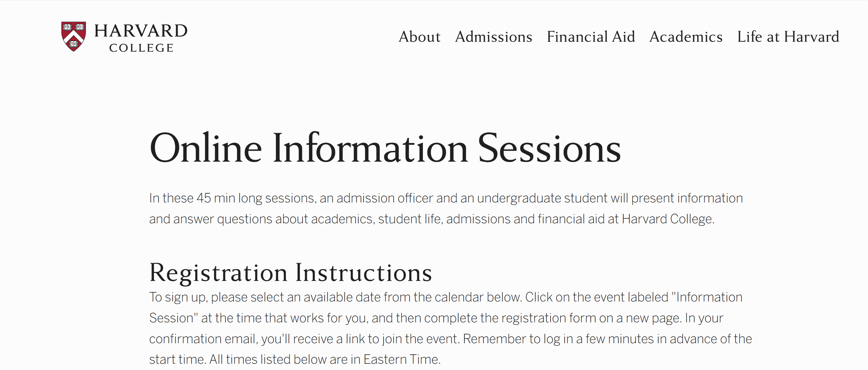Click the phrase "confirmation email" in the instructions
The image size is (868, 370).
pos(203,339)
